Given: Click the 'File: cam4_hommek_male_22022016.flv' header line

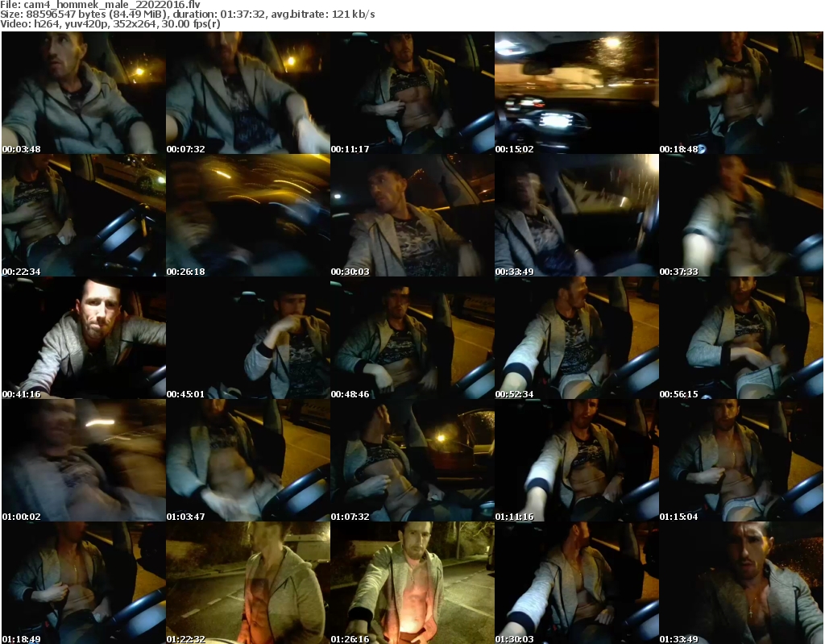Looking at the screenshot, I should [100, 4].
